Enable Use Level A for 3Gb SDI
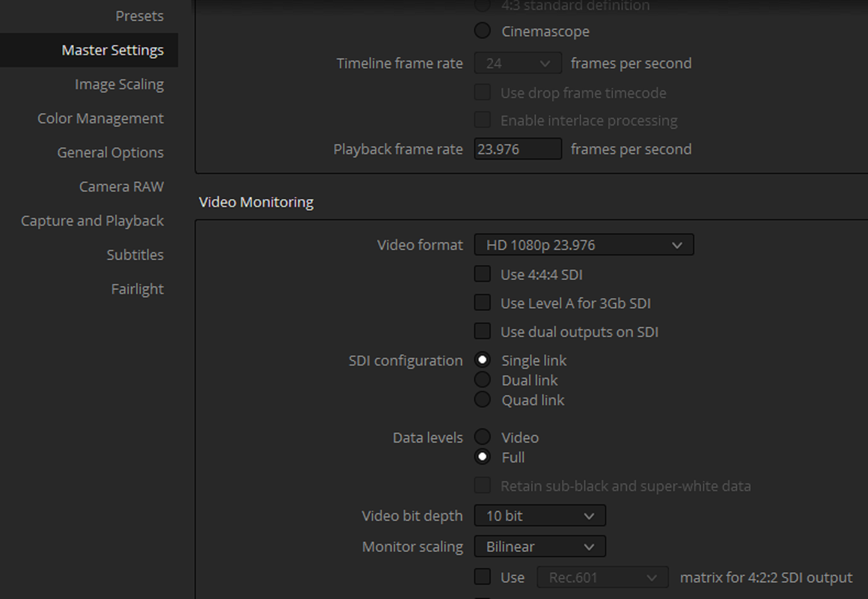This screenshot has height=599, width=868. (x=482, y=302)
